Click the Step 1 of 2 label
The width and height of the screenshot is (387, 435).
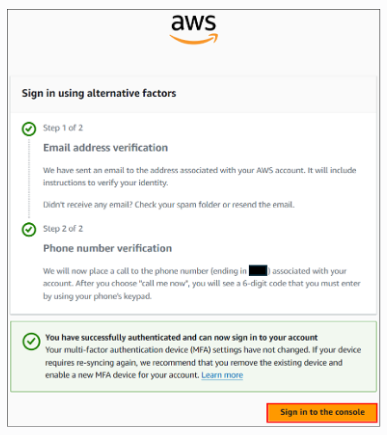click(x=63, y=128)
